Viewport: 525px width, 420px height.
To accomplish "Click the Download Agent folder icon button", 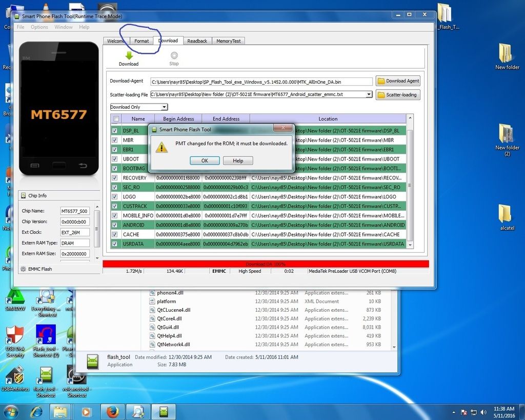I will 398,81.
